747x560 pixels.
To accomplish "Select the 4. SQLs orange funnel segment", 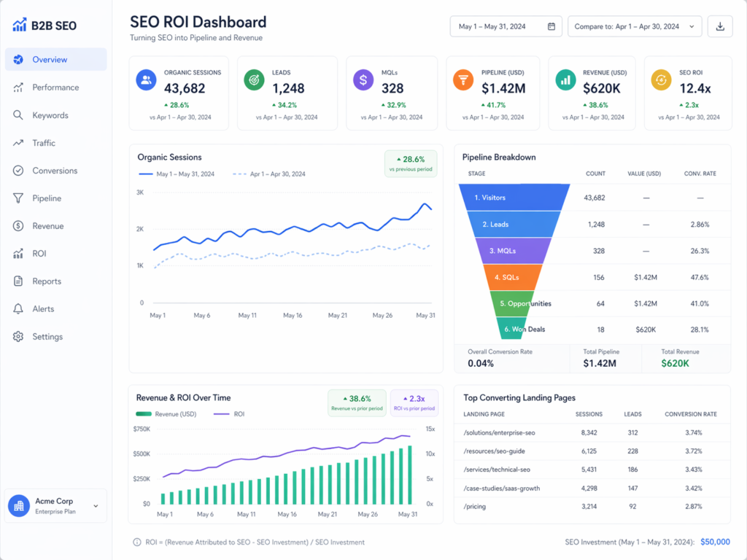I will [513, 277].
